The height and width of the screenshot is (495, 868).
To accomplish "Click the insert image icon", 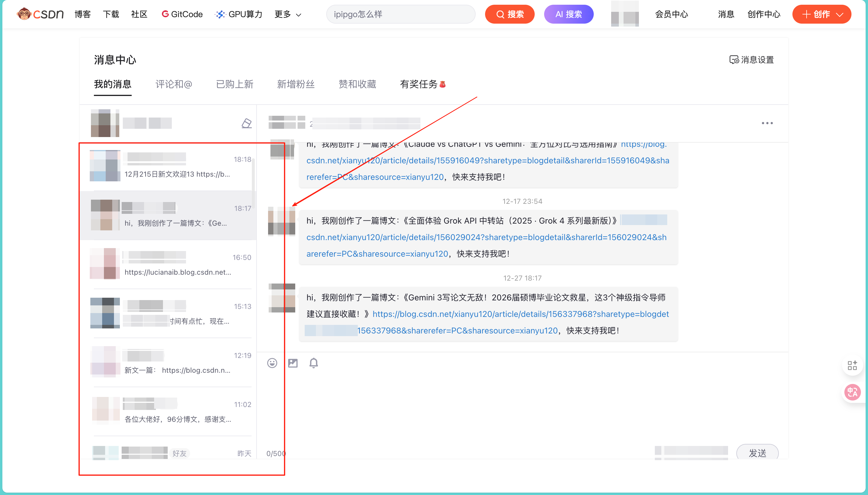I will [293, 363].
